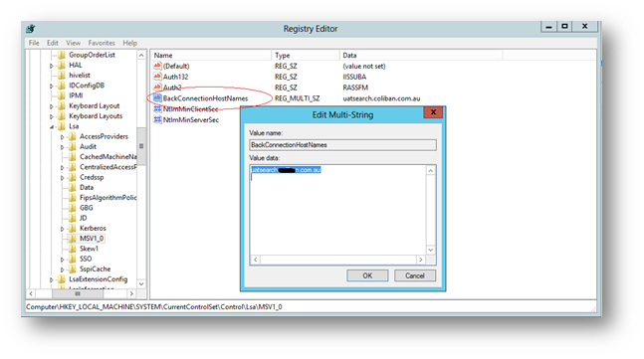Select the GroupOrderList folder icon

click(62, 55)
